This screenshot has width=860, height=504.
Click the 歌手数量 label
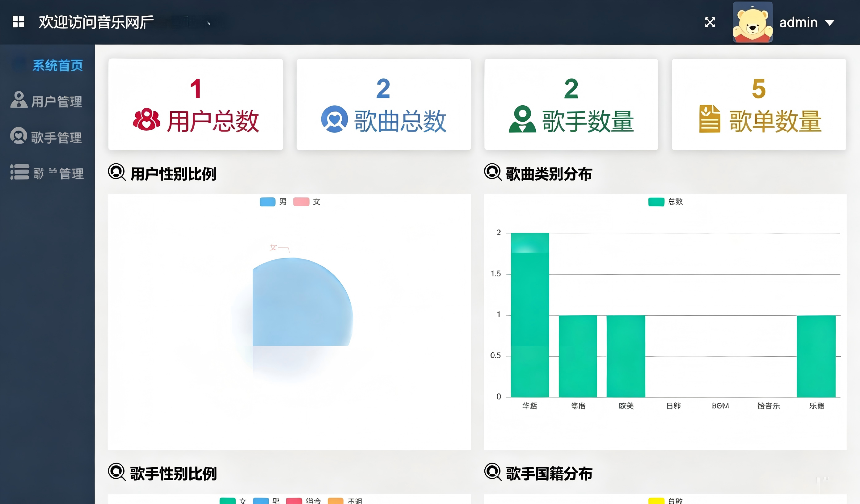(588, 121)
